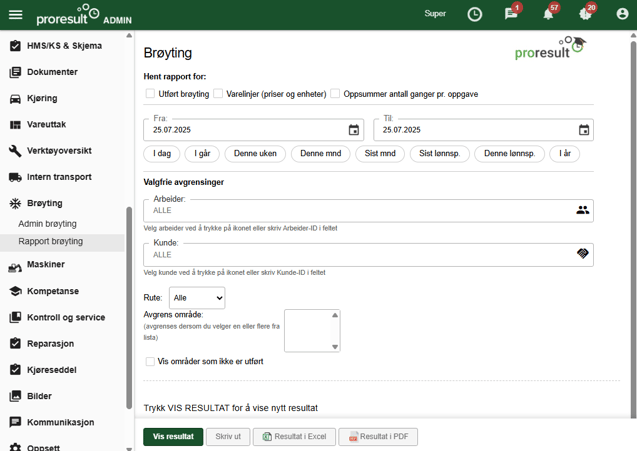Enable the Utført brøyting checkbox
This screenshot has height=451, width=637.
150,94
